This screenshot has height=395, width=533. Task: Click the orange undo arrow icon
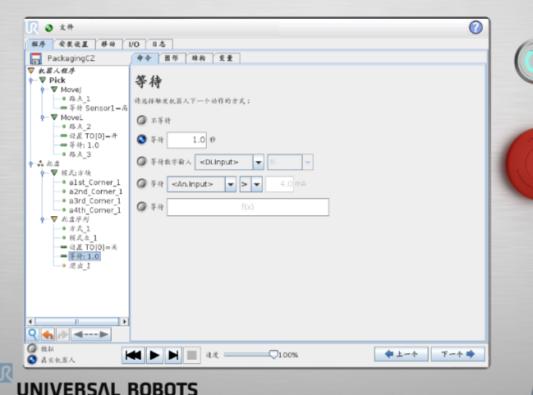[48, 334]
